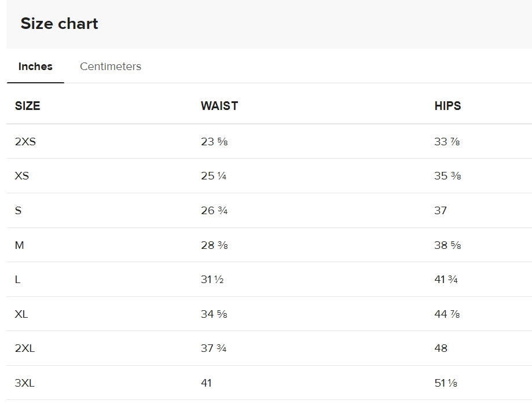Click the WAIST column header

click(x=219, y=106)
